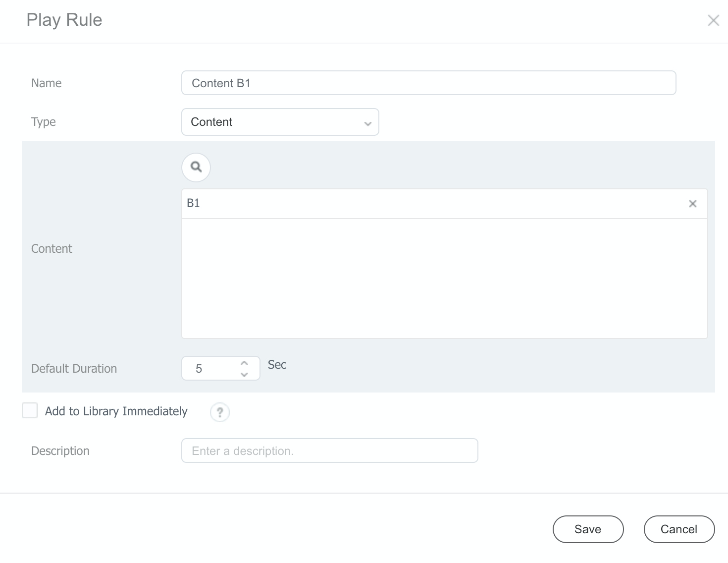728x563 pixels.
Task: Increase Default Duration with up arrow
Action: pos(244,363)
